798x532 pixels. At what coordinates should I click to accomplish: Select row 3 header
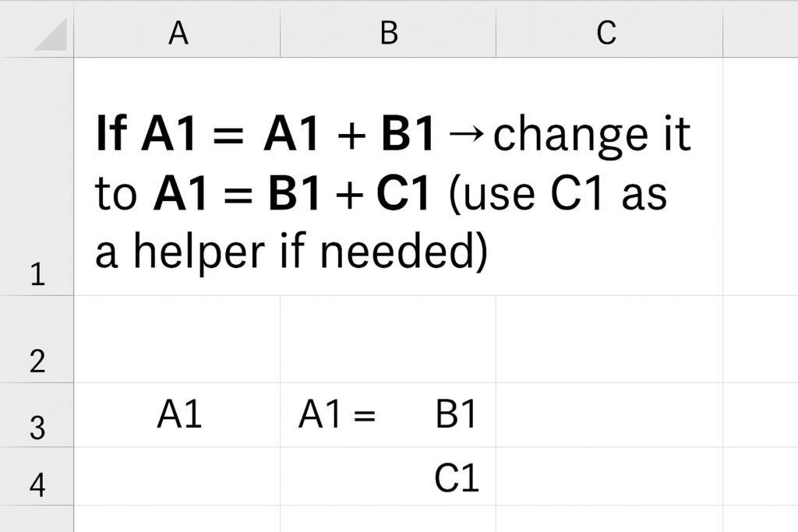pyautogui.click(x=37, y=415)
